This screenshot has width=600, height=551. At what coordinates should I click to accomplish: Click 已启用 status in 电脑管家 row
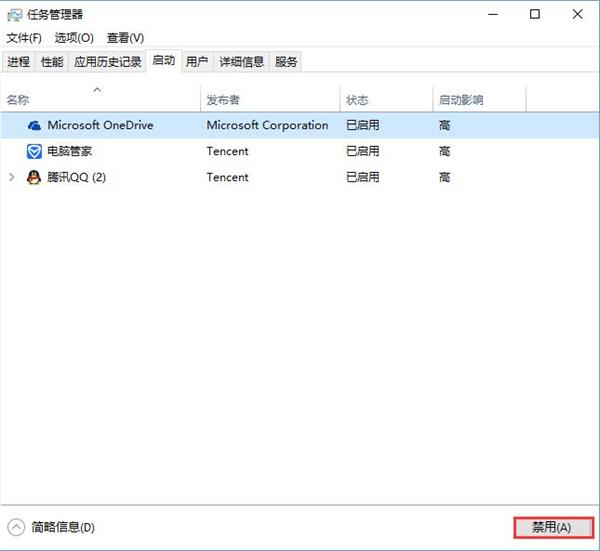(x=362, y=151)
